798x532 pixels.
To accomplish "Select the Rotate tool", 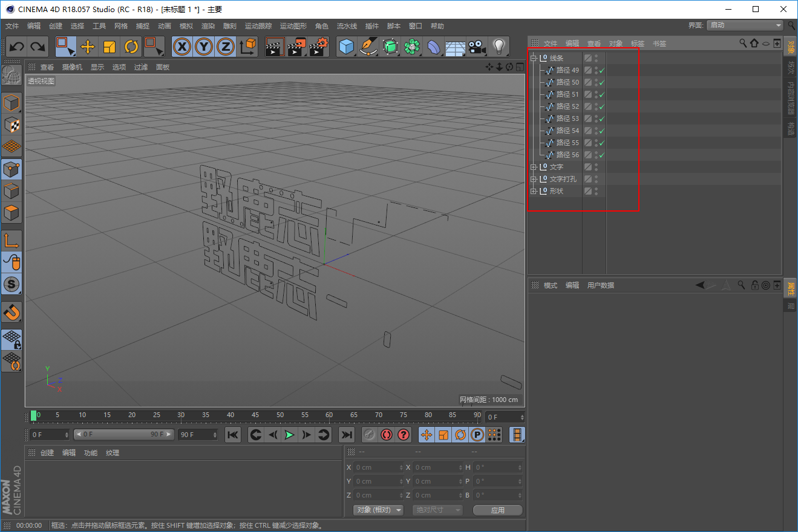I will [131, 47].
